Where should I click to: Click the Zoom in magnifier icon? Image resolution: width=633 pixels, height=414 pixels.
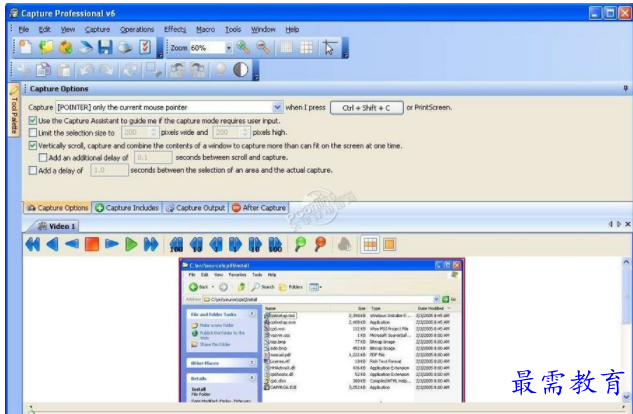click(243, 47)
